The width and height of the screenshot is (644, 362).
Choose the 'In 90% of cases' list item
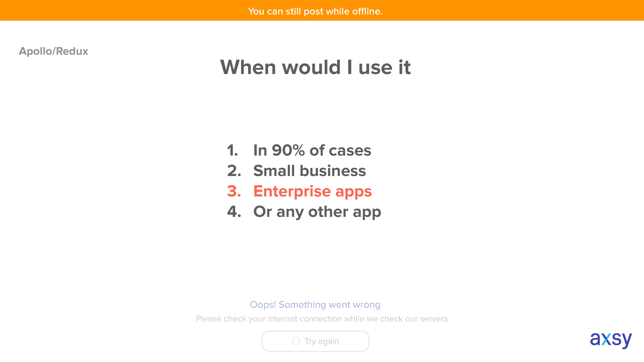click(x=312, y=150)
